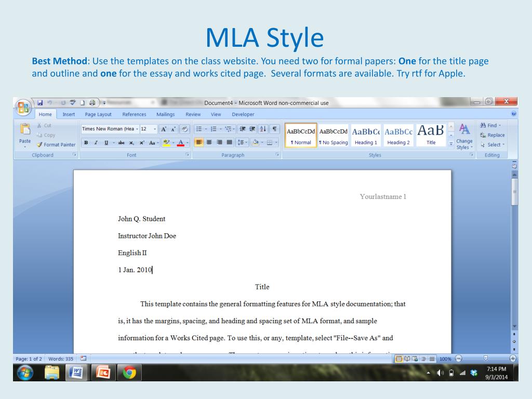
Task: Apply the Heading 1 style
Action: [366, 136]
